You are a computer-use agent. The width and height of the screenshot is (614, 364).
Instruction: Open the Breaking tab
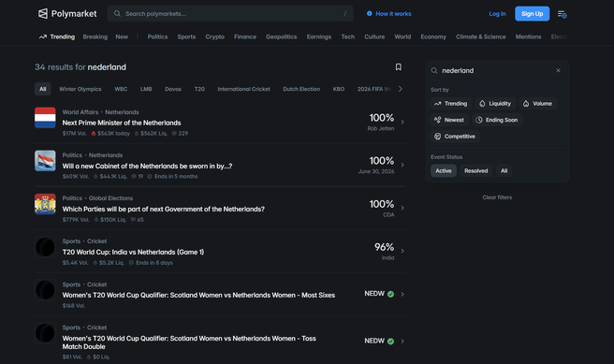tap(95, 36)
